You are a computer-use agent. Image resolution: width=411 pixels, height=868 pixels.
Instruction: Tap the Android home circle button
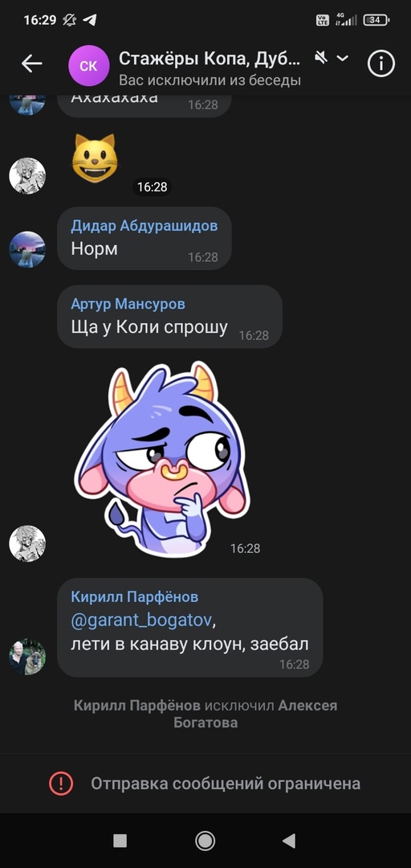point(205,841)
